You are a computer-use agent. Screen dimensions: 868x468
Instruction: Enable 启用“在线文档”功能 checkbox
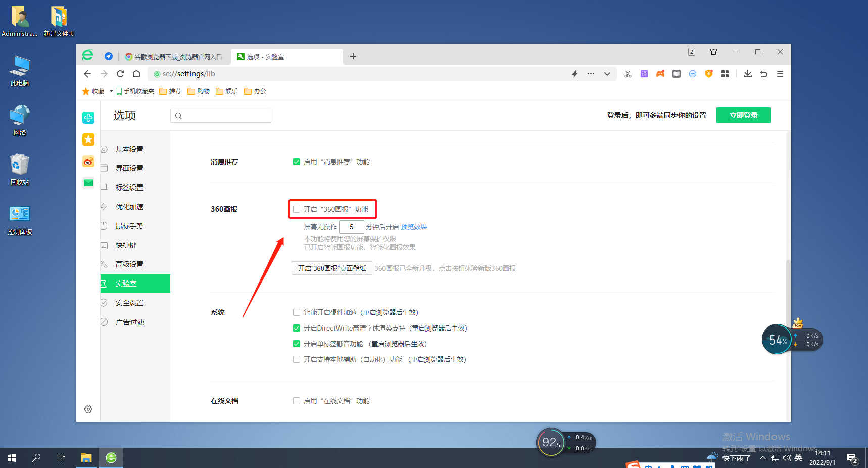point(297,401)
